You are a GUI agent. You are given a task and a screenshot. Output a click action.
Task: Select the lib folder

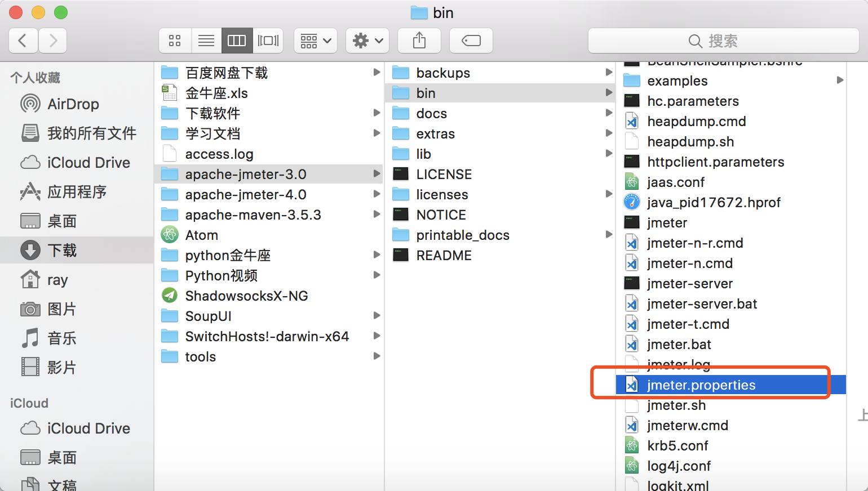[500, 154]
